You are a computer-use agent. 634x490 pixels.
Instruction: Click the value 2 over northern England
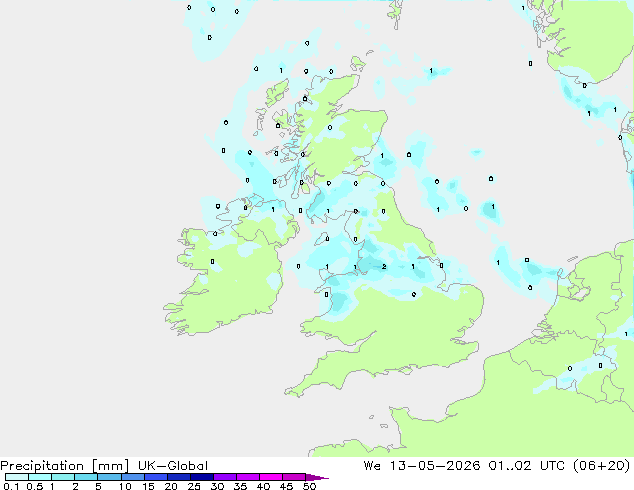coord(384,266)
